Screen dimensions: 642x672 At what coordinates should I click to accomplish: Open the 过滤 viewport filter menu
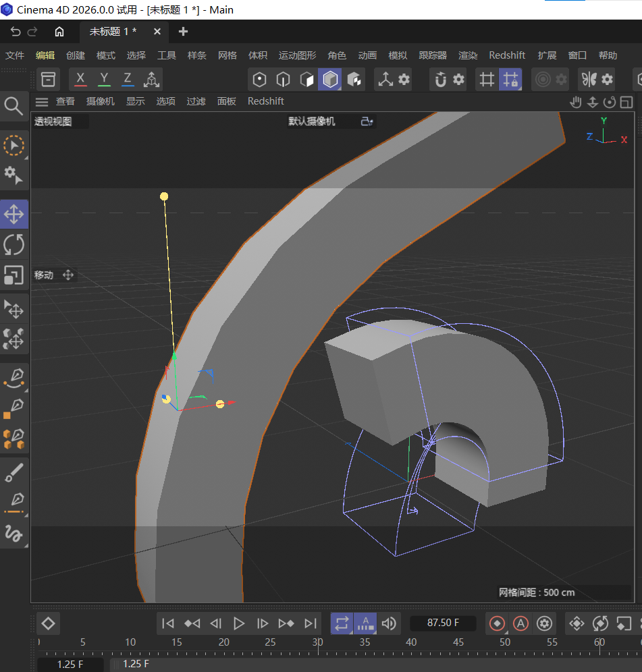[x=196, y=101]
